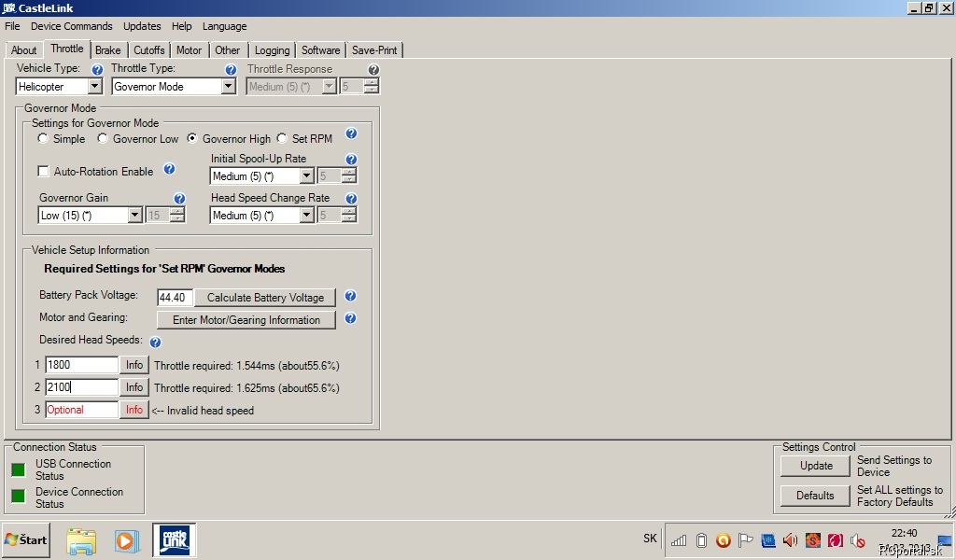The width and height of the screenshot is (956, 560).
Task: Expand the Throttle Type dropdown
Action: tap(229, 87)
